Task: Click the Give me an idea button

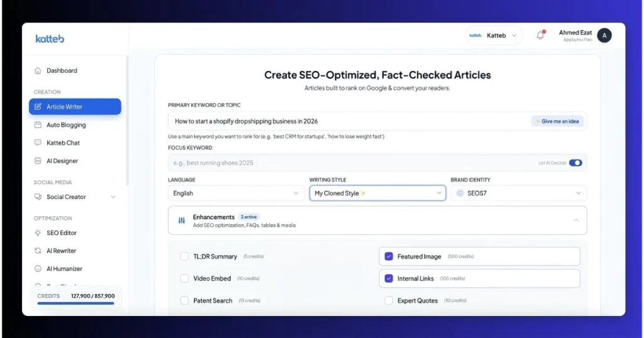Action: [x=557, y=121]
